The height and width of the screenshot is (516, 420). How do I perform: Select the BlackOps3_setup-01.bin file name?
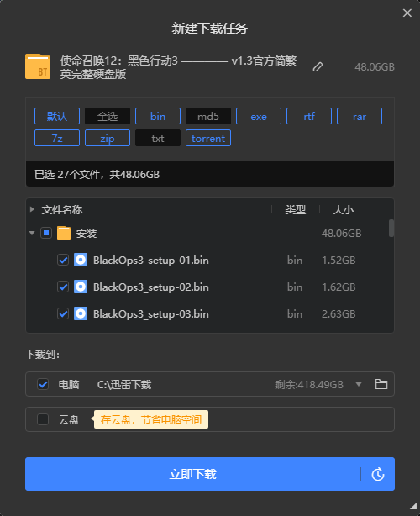(151, 261)
